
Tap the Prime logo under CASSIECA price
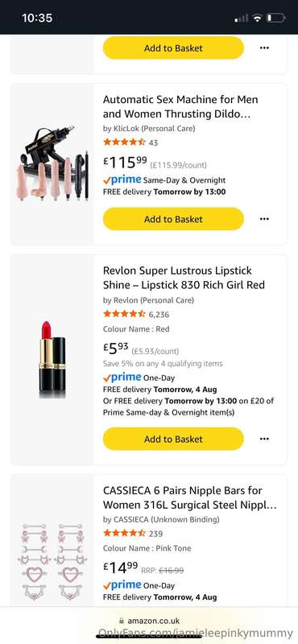122,585
